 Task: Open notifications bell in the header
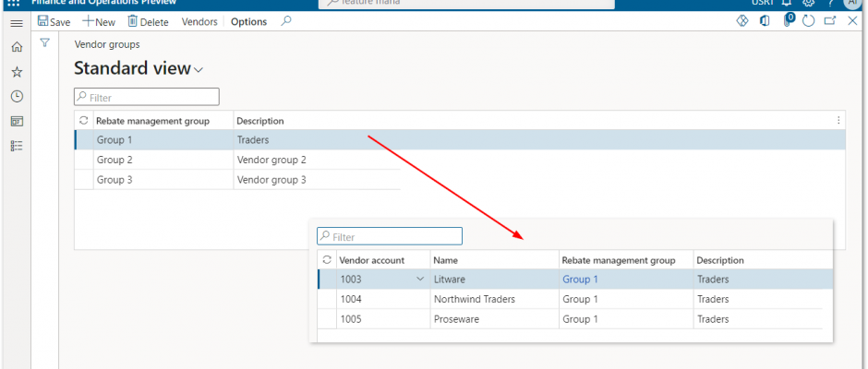point(786,3)
